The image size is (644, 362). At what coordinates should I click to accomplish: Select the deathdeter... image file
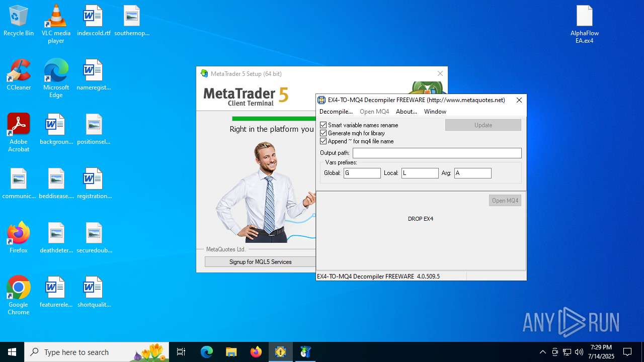(x=56, y=238)
